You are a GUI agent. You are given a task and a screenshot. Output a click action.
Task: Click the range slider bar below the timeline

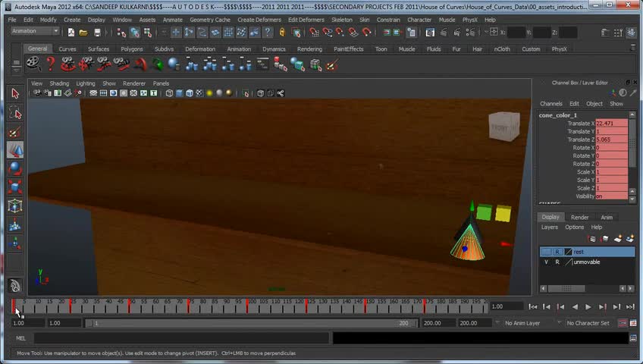[250, 323]
